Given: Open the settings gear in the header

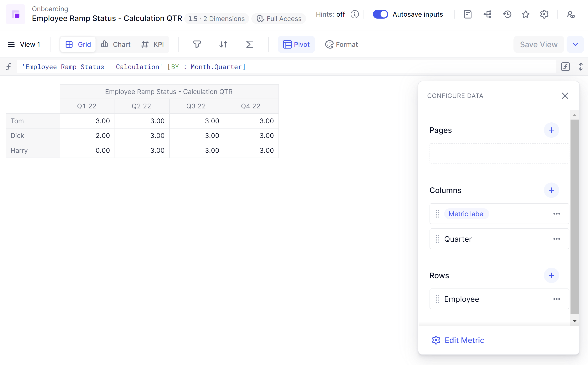Looking at the screenshot, I should [544, 14].
